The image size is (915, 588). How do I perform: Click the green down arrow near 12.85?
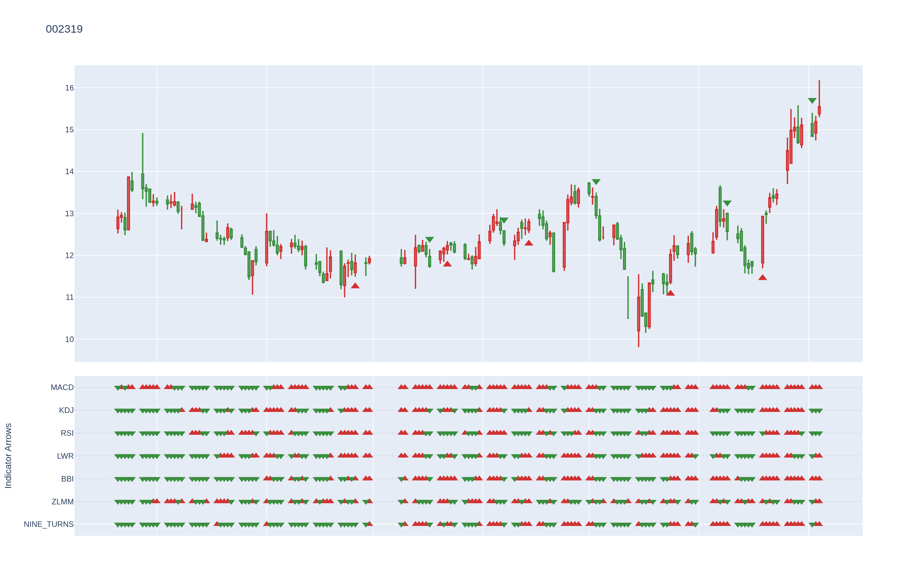click(x=504, y=220)
